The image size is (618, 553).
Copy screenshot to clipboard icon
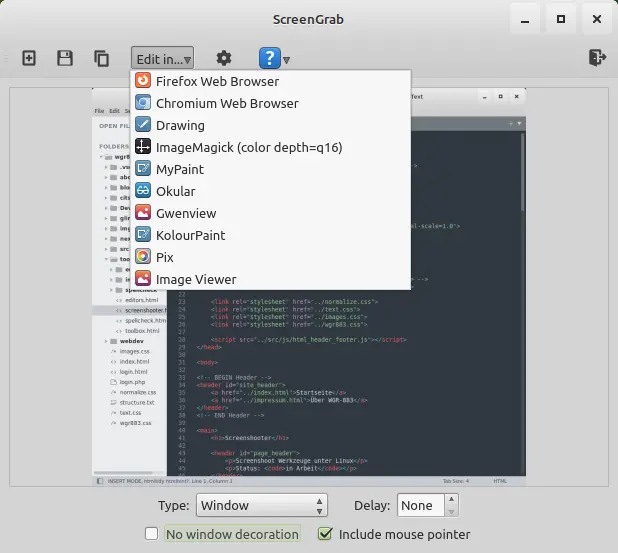[101, 58]
